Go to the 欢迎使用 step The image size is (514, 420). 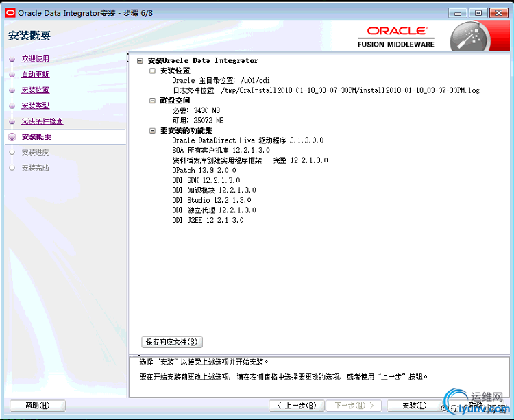pyautogui.click(x=36, y=59)
